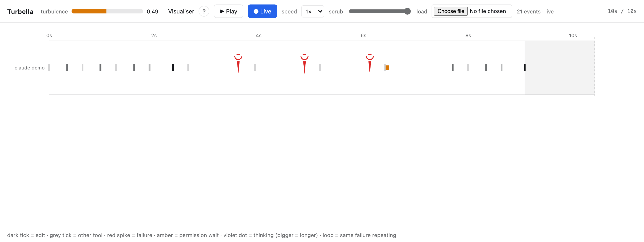The width and height of the screenshot is (644, 242).
Task: Select the amber permission wait marker
Action: tap(387, 68)
